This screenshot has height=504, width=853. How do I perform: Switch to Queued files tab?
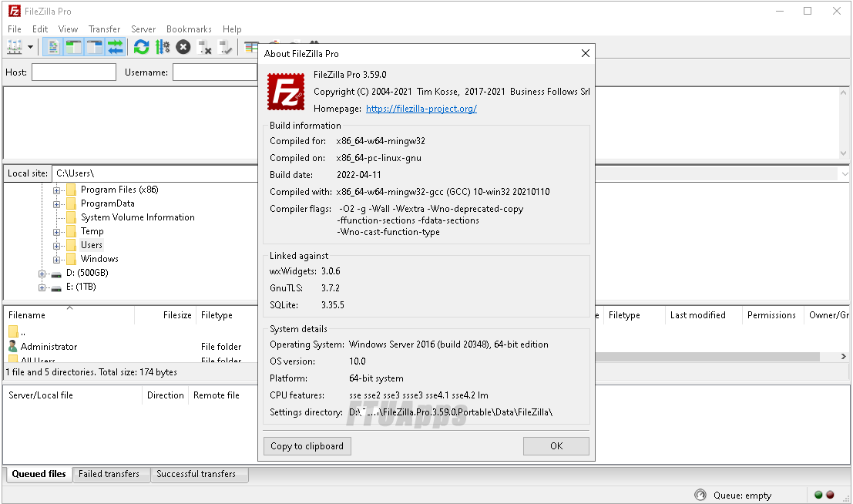point(39,474)
